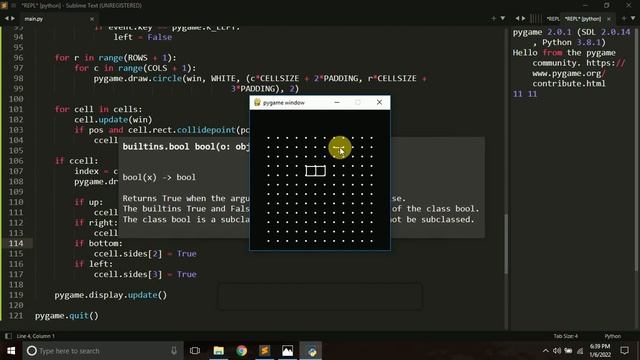This screenshot has height=360, width=640.
Task: Click 'bool(x) -> bool' in the tooltip popup
Action: point(159,177)
